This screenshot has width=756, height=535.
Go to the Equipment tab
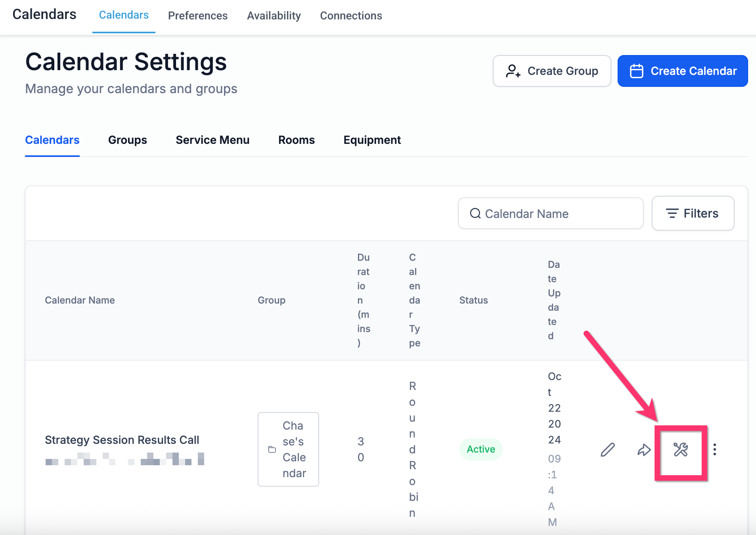[372, 140]
